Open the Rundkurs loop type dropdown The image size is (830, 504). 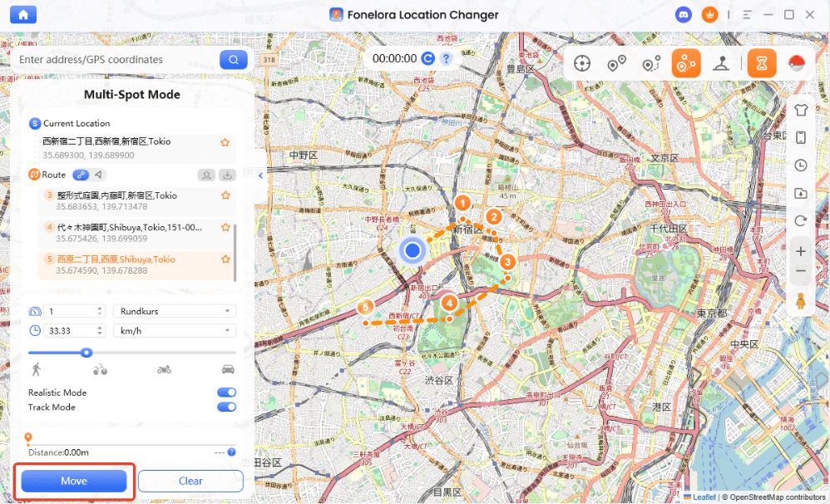[x=175, y=311]
